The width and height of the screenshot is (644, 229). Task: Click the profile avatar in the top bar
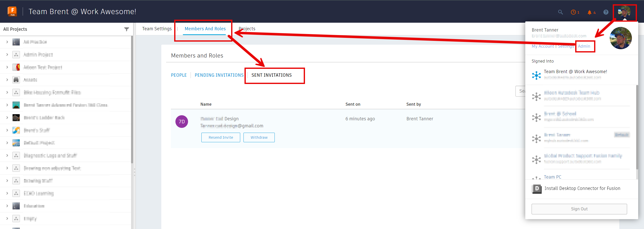coord(624,12)
